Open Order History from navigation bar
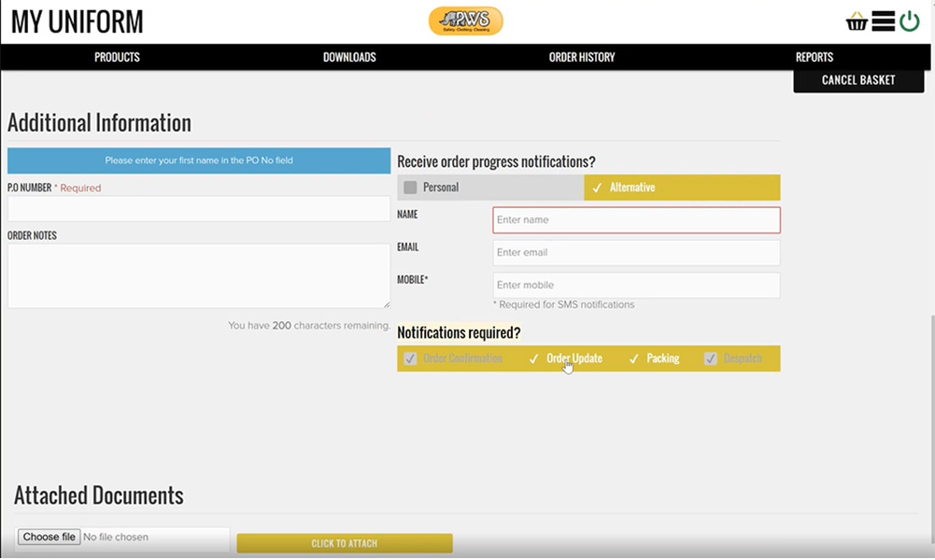 [582, 57]
